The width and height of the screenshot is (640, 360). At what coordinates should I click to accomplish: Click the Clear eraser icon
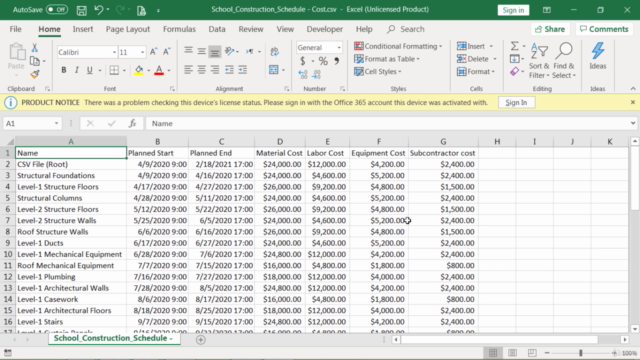point(515,71)
